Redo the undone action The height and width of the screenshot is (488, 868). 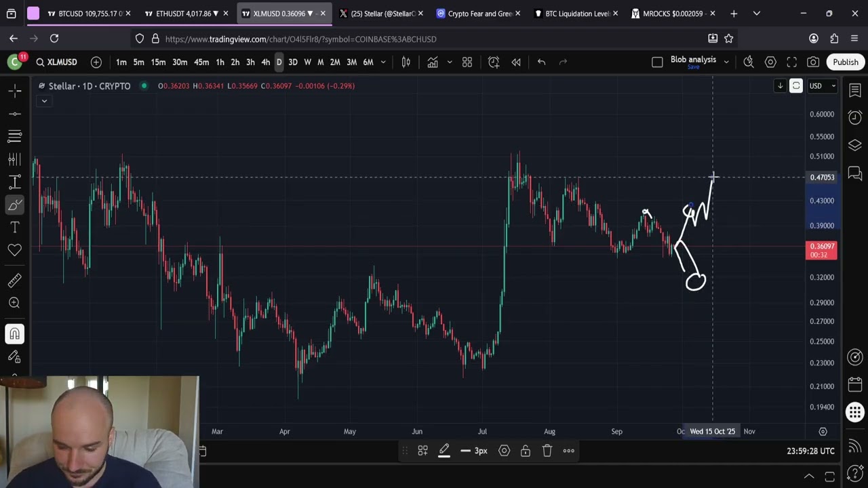pos(563,62)
